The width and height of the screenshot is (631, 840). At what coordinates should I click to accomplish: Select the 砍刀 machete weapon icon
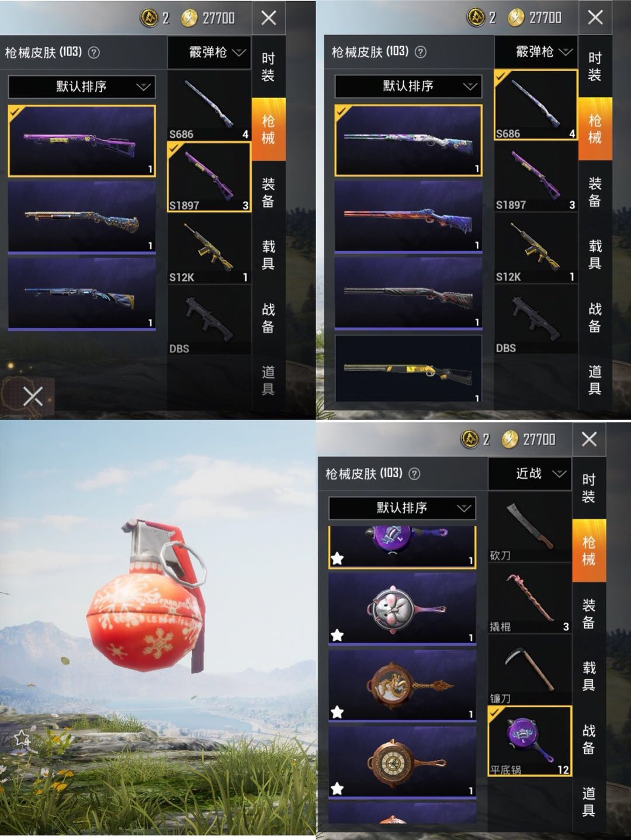click(529, 527)
